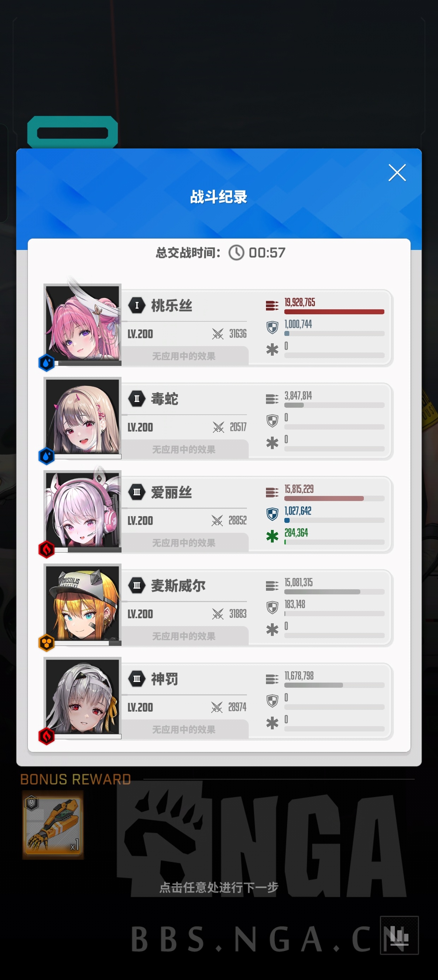Viewport: 438px width, 980px height.
Task: Click 桃乐丝 red damage bar 19,928,765
Action: (x=334, y=311)
